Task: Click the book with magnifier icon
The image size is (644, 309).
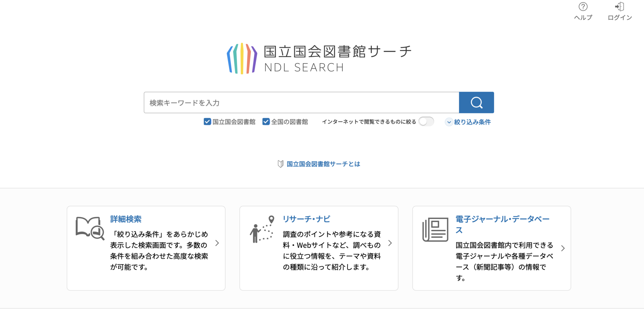Action: (90, 228)
